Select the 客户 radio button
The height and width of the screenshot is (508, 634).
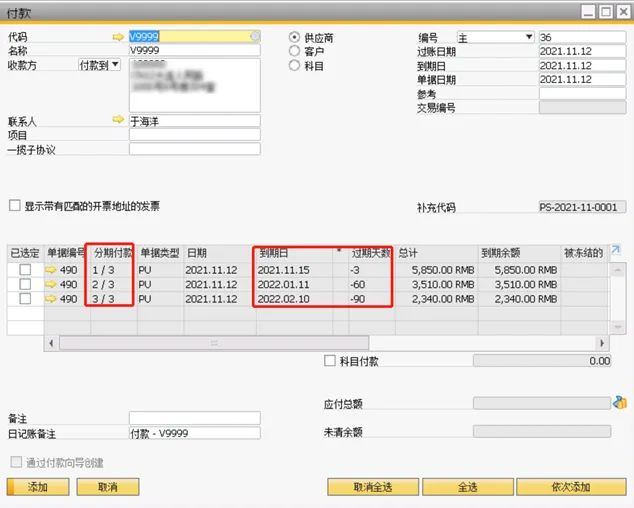tap(294, 51)
